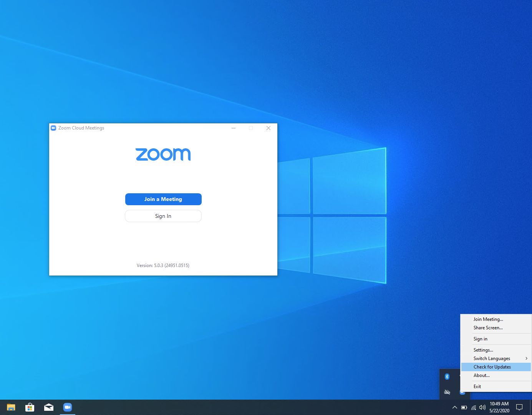This screenshot has width=532, height=415.
Task: Minimize the Zoom Cloud Meetings window
Action: click(x=234, y=128)
